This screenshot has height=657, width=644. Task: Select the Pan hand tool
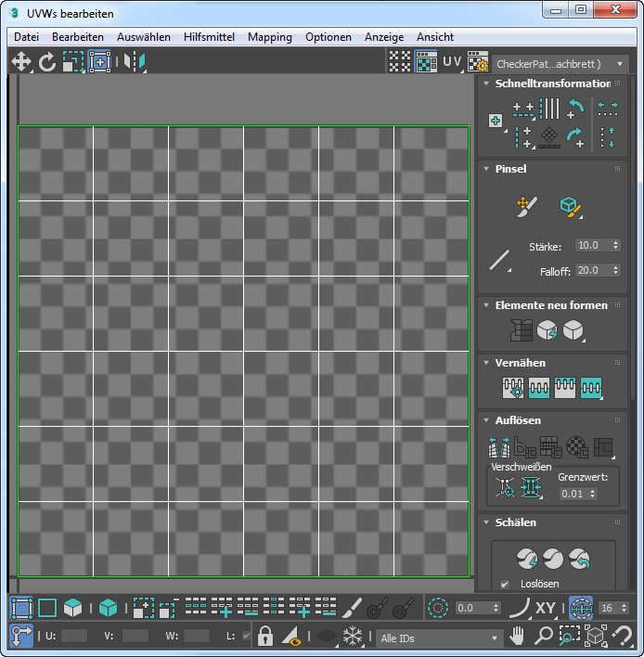(x=517, y=636)
